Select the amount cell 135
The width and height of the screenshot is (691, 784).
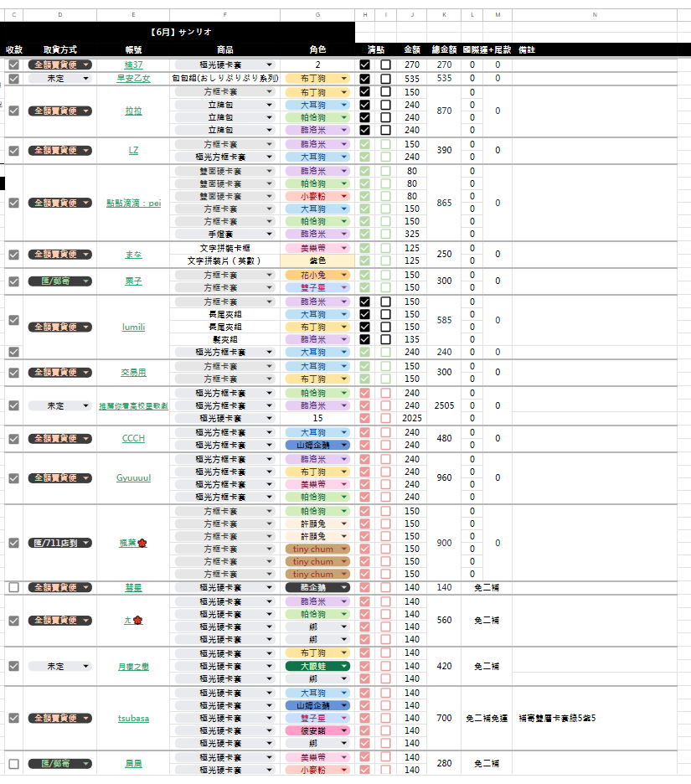pos(412,339)
